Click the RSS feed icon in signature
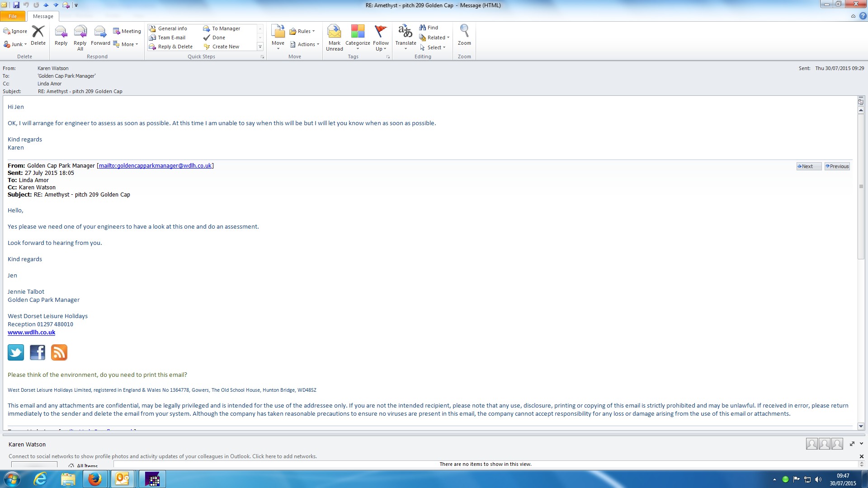This screenshot has width=868, height=488. [x=59, y=352]
